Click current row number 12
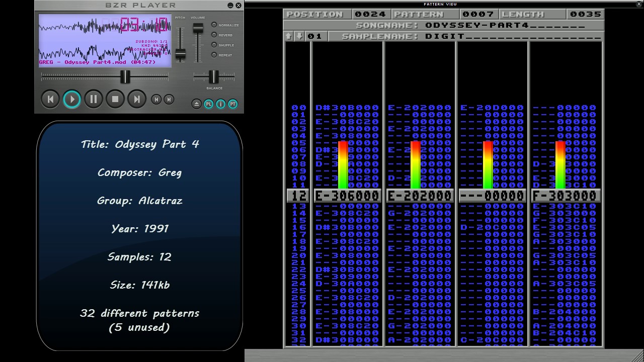644x362 pixels. click(x=299, y=196)
